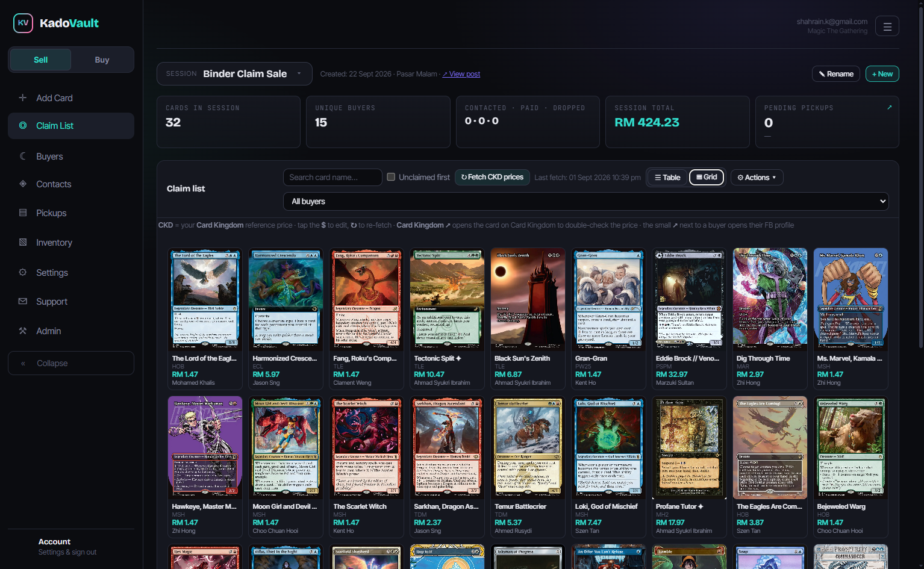Open the Black Sun's Zenith card thumbnail
This screenshot has width=924, height=569.
tap(528, 299)
